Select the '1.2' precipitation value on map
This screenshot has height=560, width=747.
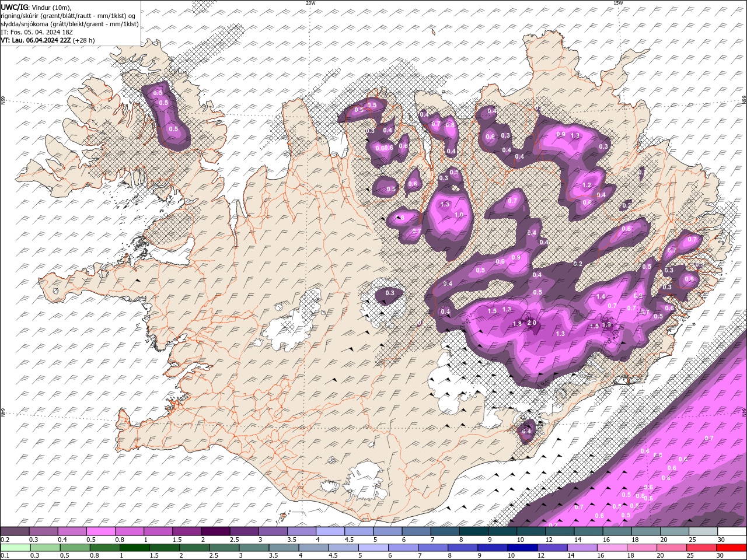(587, 185)
